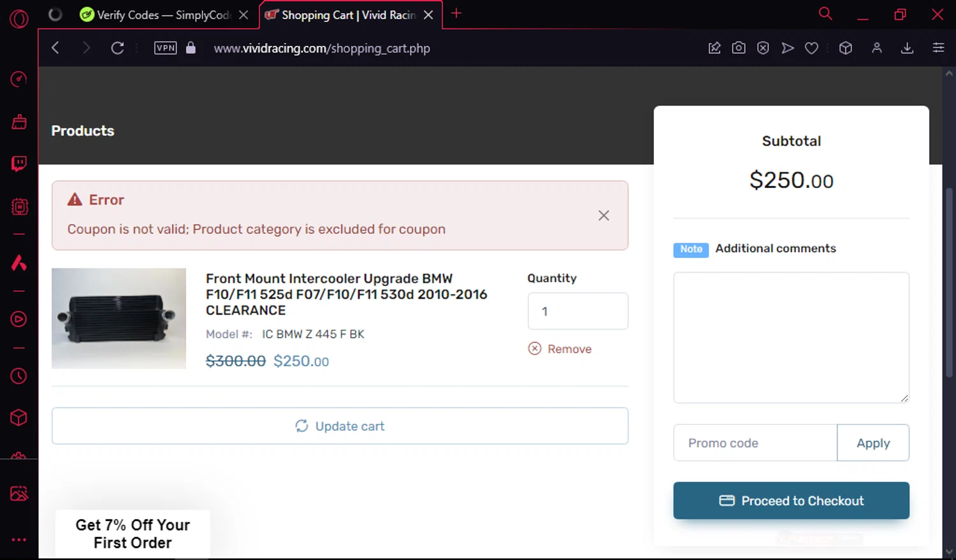The height and width of the screenshot is (560, 956).
Task: Open the sidebar three-dots setup
Action: [19, 540]
